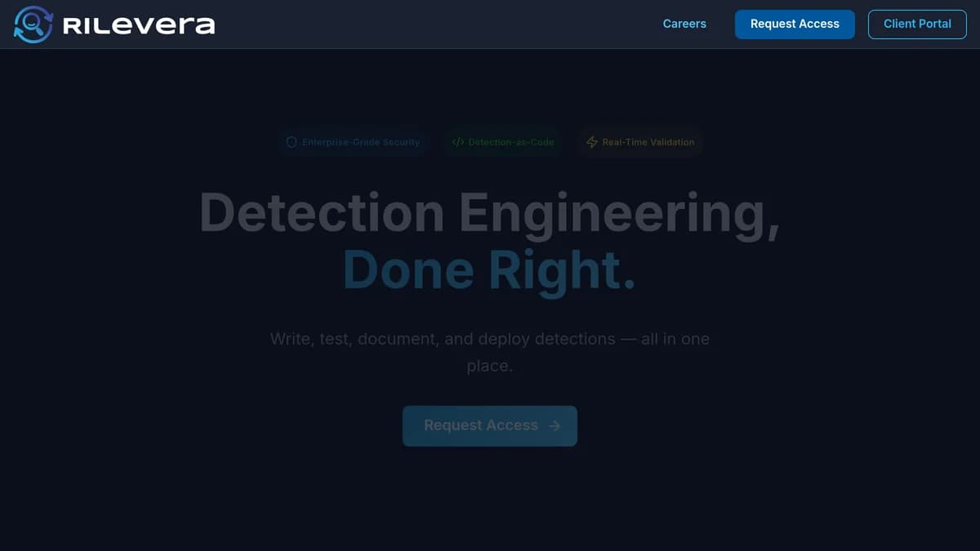This screenshot has height=551, width=980.
Task: Click the 'Detection Engineering,' headline text
Action: 489,213
